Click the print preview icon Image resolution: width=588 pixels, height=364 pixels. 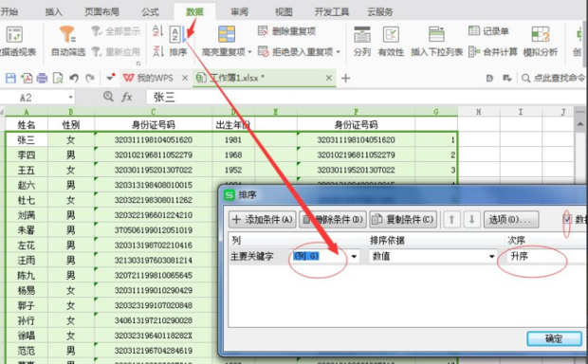[x=58, y=78]
